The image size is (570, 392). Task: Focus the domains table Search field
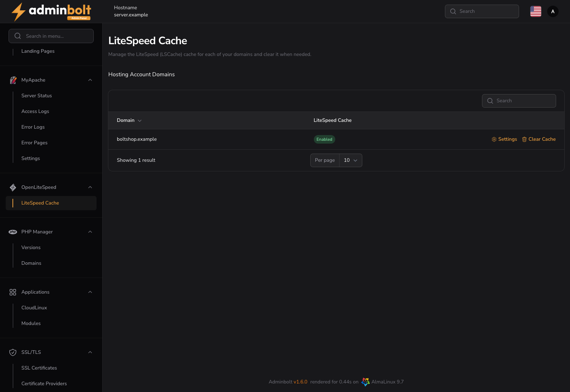tap(519, 101)
